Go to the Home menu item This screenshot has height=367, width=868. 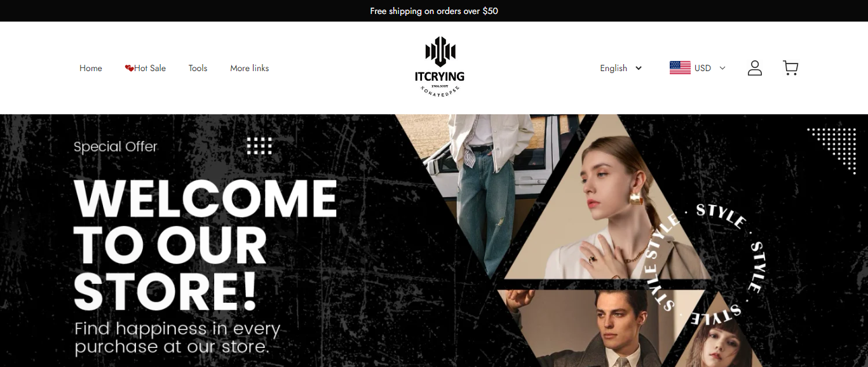(91, 68)
